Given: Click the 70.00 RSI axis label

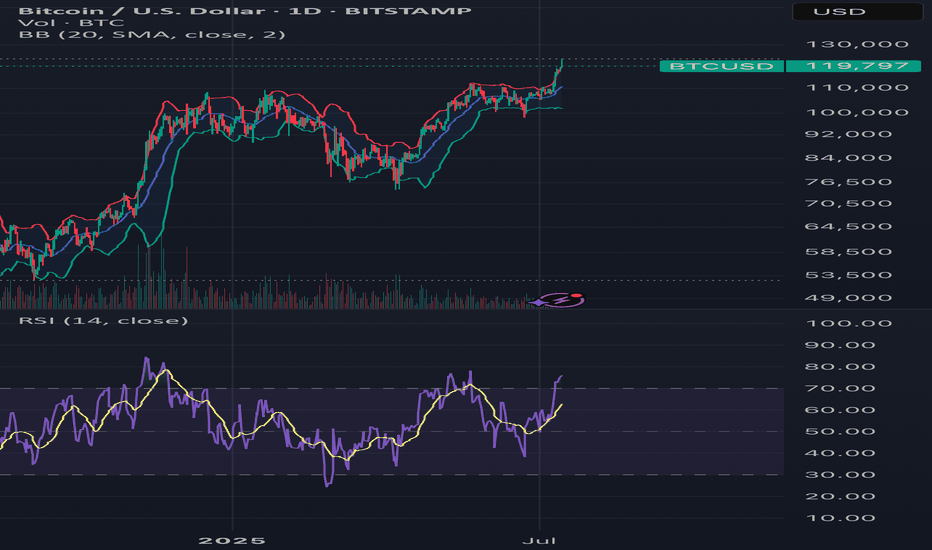Looking at the screenshot, I should 840,389.
